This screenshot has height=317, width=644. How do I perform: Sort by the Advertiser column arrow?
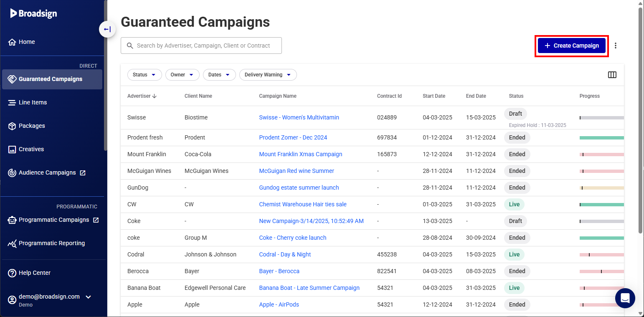155,96
